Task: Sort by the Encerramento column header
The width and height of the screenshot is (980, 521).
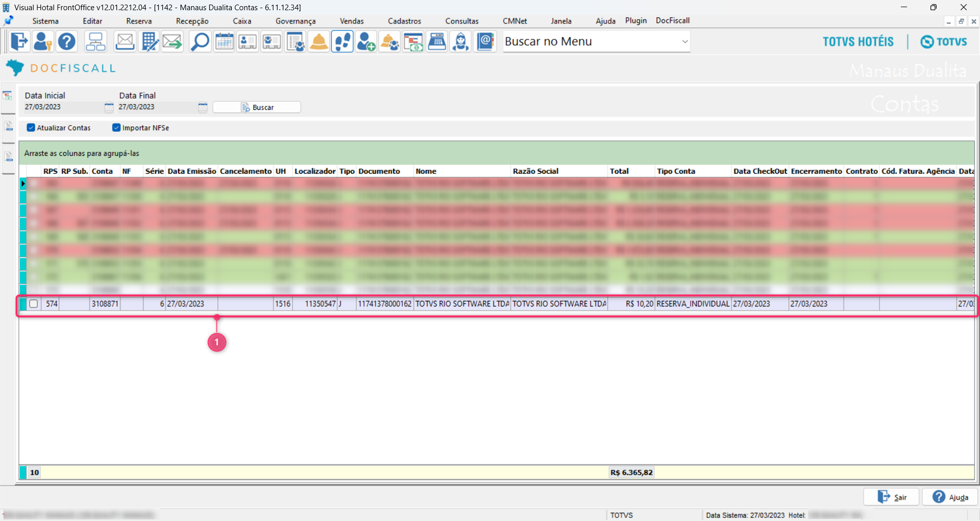Action: pos(816,171)
